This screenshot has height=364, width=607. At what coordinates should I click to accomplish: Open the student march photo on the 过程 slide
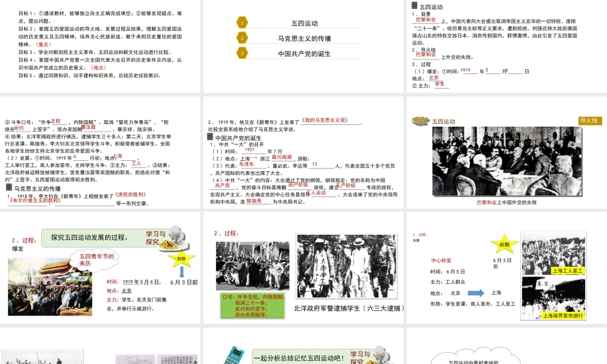pyautogui.click(x=253, y=266)
